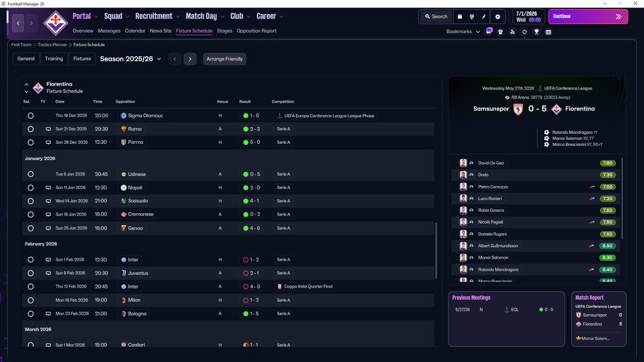This screenshot has width=644, height=362.
Task: Open the Opposition Report tab
Action: pos(257,31)
